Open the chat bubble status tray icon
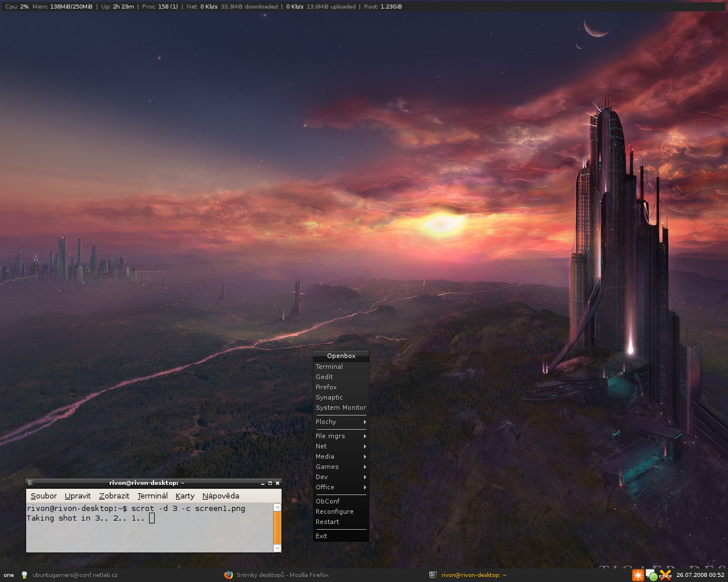The image size is (728, 582). coord(651,575)
